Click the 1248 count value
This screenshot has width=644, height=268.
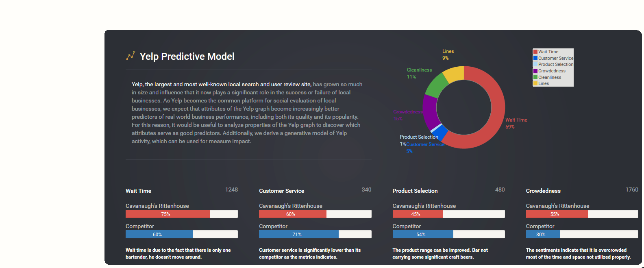tap(231, 190)
